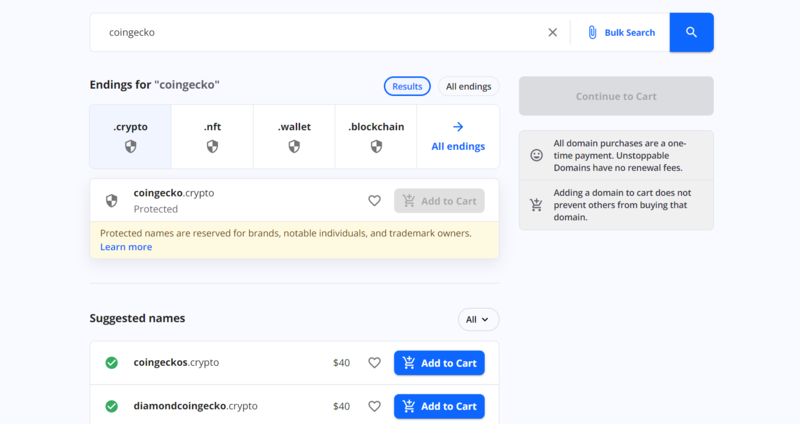Screen dimensions: 800x424
Task: Select the All endings filter pill
Action: coord(468,87)
